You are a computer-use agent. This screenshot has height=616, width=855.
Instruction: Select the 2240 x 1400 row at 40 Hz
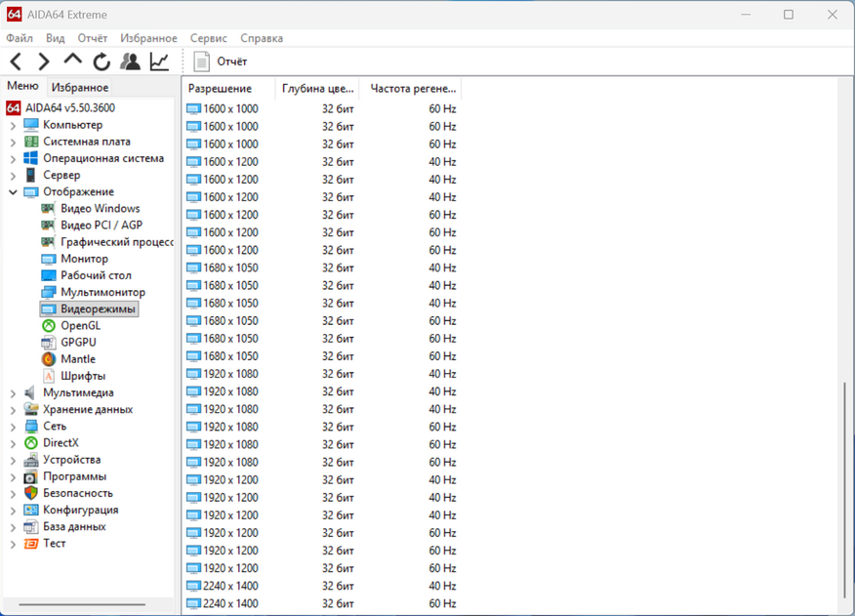click(x=323, y=586)
